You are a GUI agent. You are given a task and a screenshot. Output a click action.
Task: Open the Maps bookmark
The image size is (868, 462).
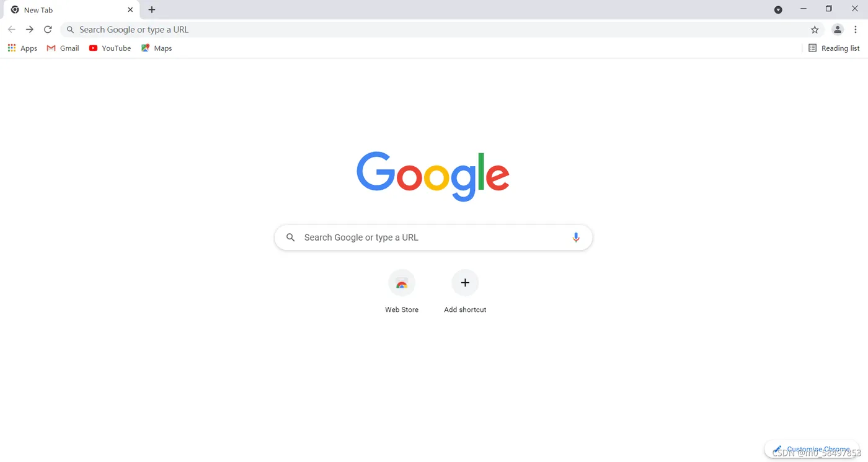point(156,48)
